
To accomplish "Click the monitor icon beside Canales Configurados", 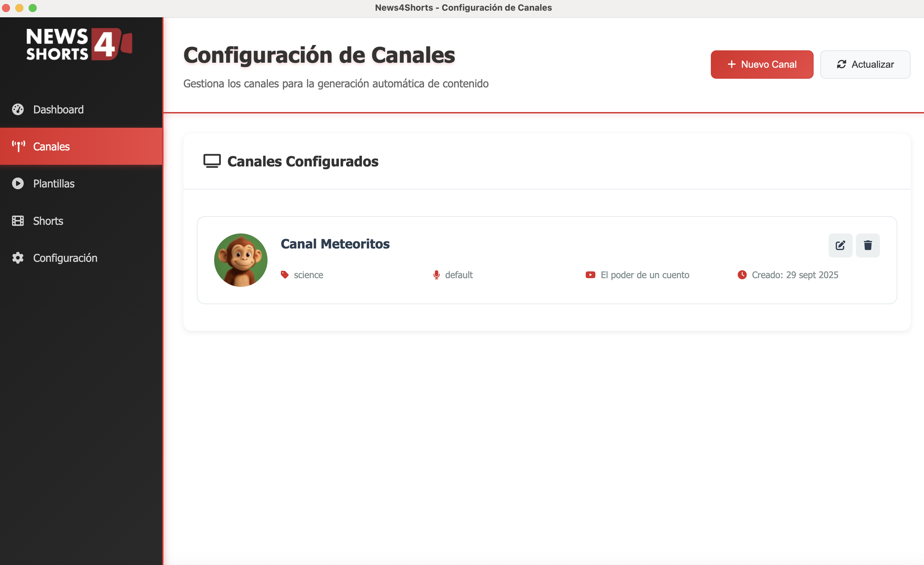I will point(212,161).
